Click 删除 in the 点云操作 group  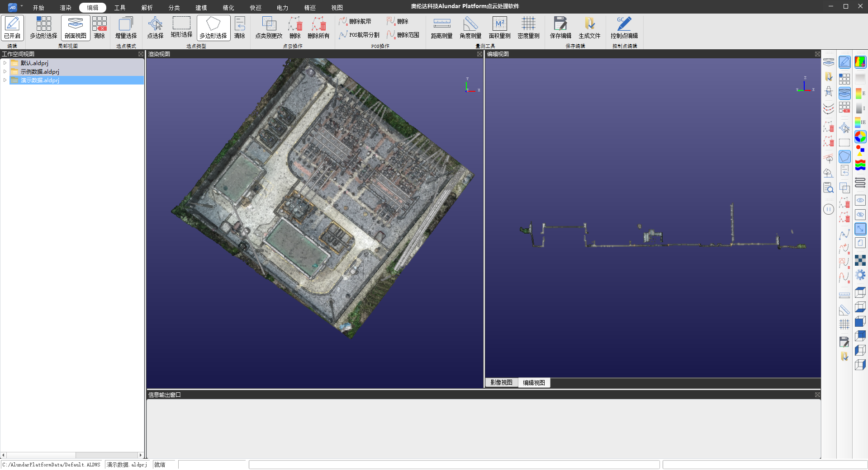point(295,28)
